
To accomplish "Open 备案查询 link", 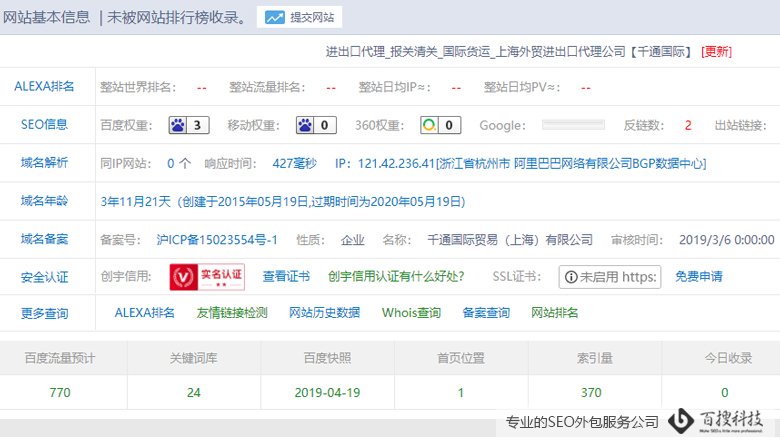I will click(486, 313).
